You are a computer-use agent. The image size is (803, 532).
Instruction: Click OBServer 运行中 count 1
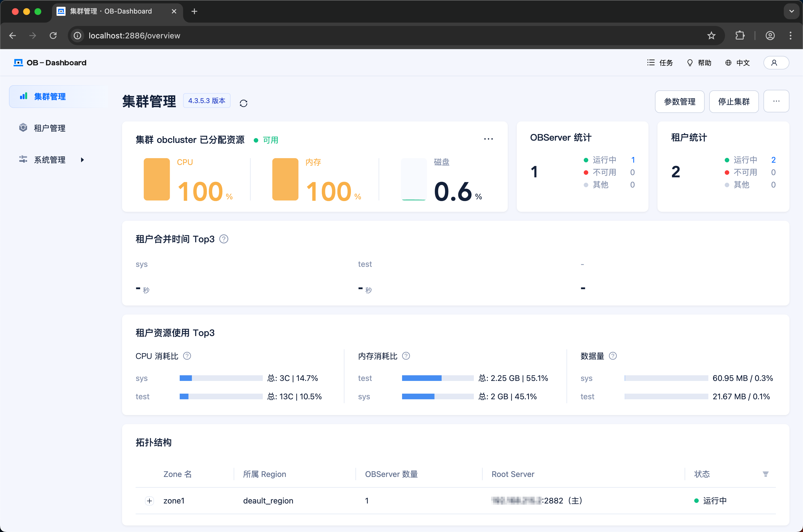point(633,160)
